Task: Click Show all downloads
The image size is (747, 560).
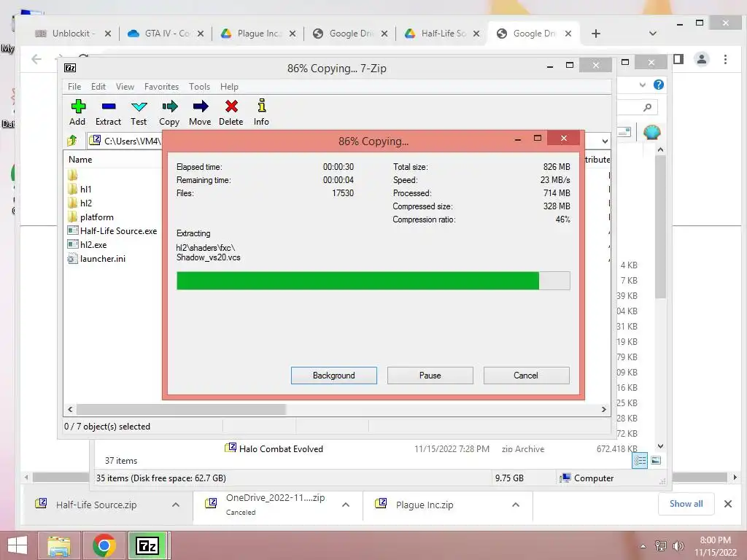Action: tap(686, 504)
